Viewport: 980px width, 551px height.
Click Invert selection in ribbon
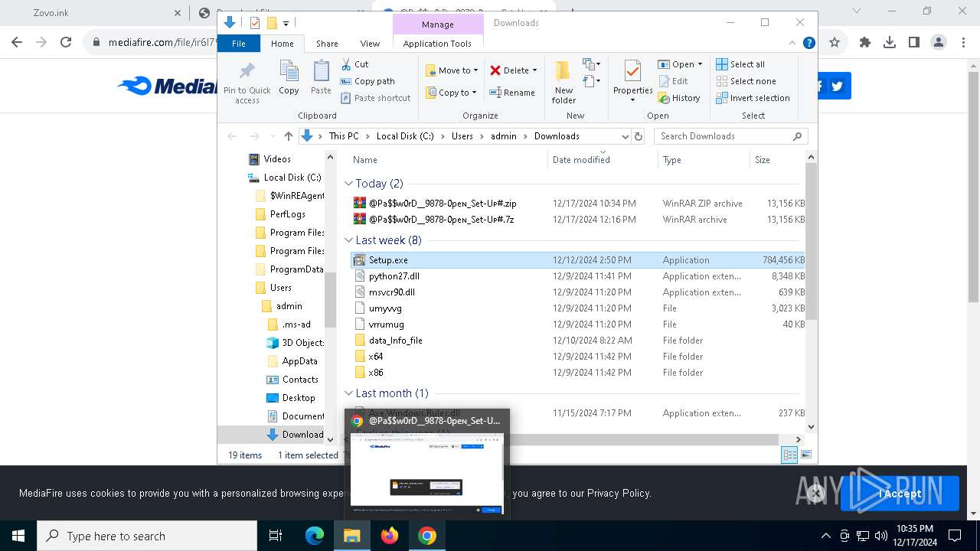click(753, 98)
